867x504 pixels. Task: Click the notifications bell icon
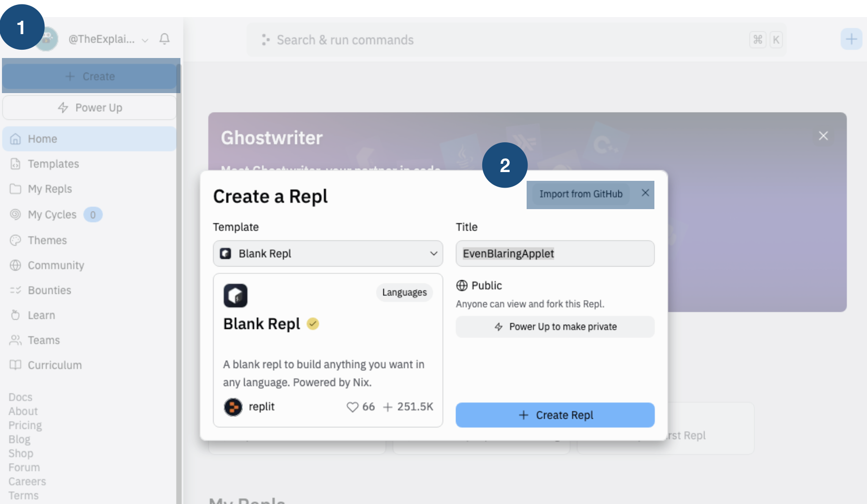click(x=165, y=39)
